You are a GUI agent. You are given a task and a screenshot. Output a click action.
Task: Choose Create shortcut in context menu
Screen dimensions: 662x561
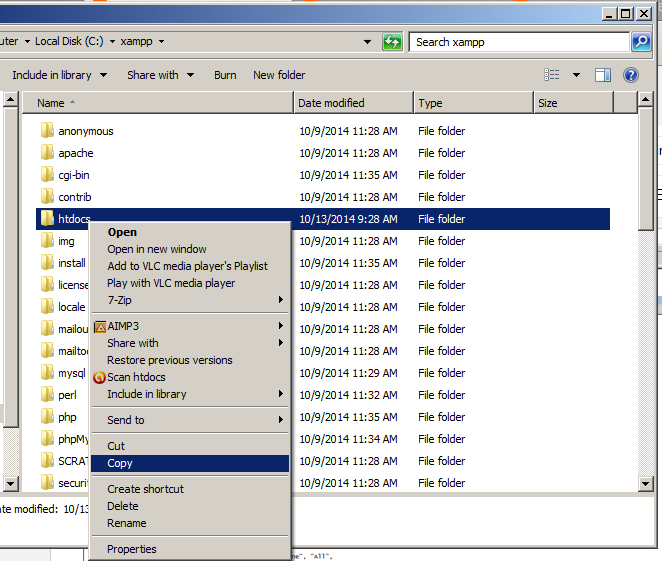pos(190,489)
